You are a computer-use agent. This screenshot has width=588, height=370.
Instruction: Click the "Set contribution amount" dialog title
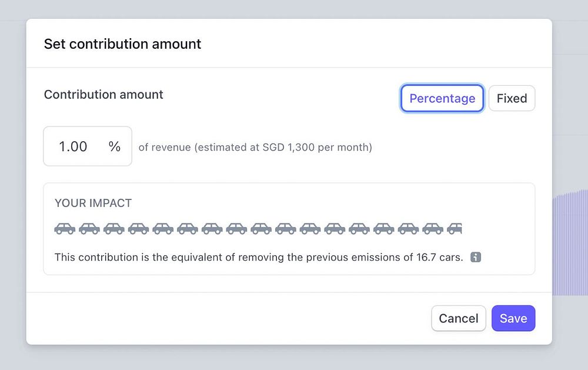122,44
